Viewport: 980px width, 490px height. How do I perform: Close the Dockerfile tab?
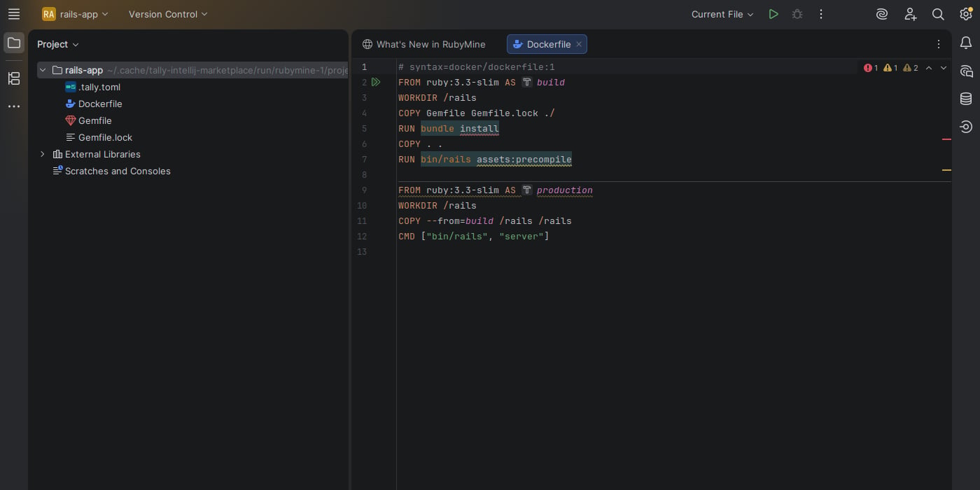point(579,44)
